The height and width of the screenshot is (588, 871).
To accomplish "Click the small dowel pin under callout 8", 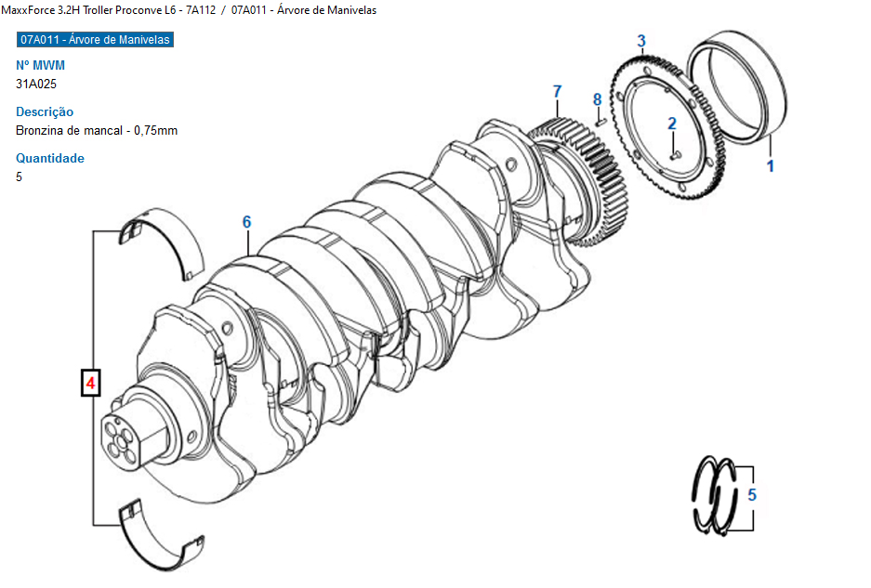I will [601, 118].
